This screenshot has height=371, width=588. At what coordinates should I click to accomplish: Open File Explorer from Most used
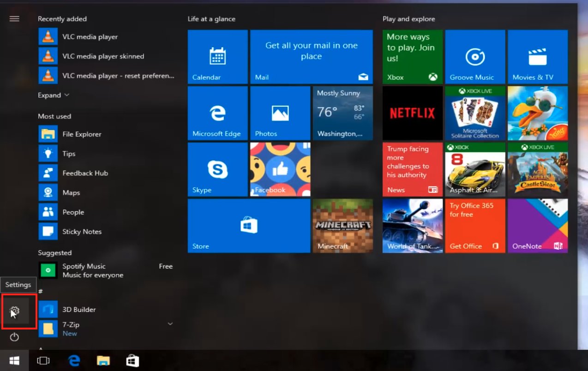tap(107, 134)
